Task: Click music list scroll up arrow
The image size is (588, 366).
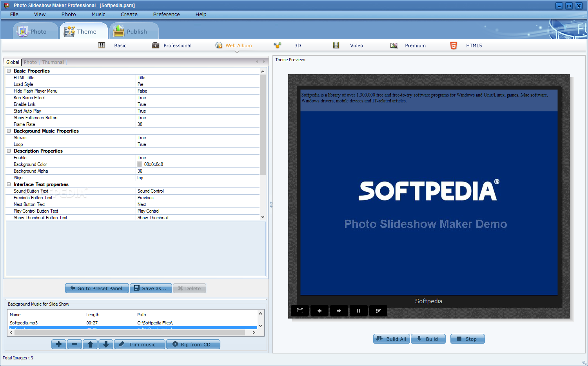Action: click(260, 313)
